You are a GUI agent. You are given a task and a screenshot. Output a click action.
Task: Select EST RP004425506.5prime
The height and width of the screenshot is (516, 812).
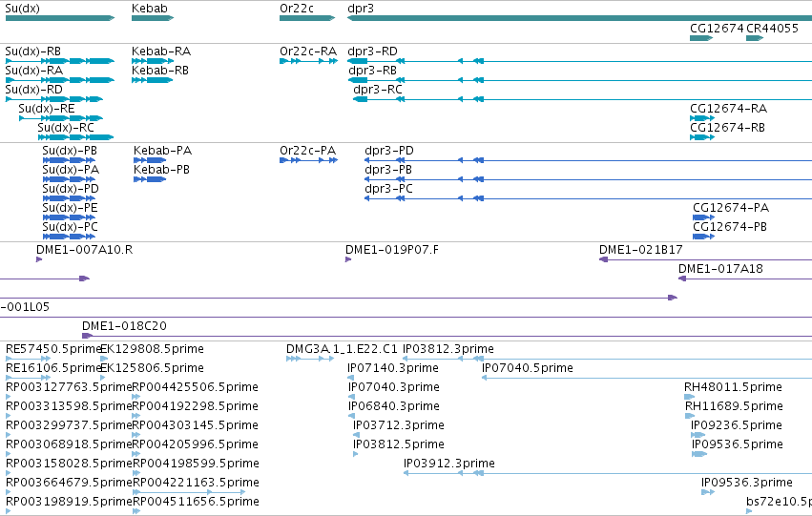tap(136, 397)
